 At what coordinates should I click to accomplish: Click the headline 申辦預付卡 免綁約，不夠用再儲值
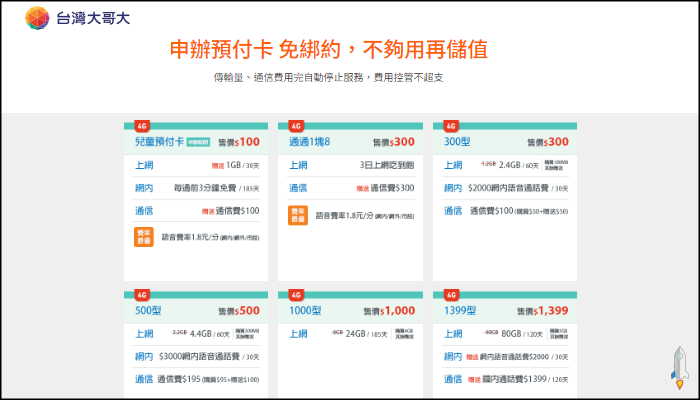pos(329,50)
